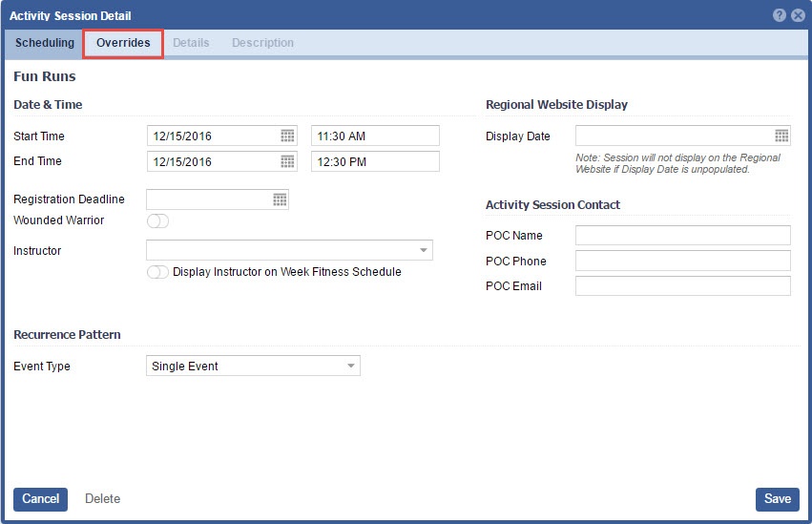
Task: Click the Cancel button
Action: click(40, 499)
